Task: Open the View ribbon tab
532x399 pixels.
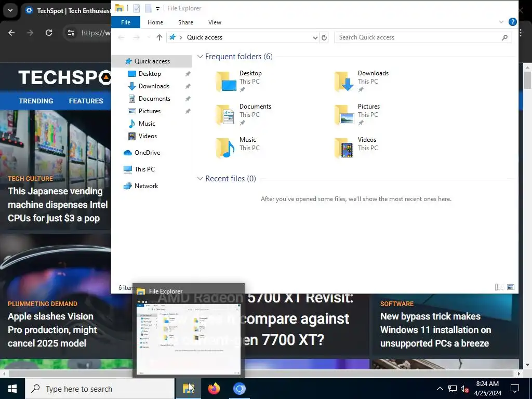Action: (x=215, y=22)
